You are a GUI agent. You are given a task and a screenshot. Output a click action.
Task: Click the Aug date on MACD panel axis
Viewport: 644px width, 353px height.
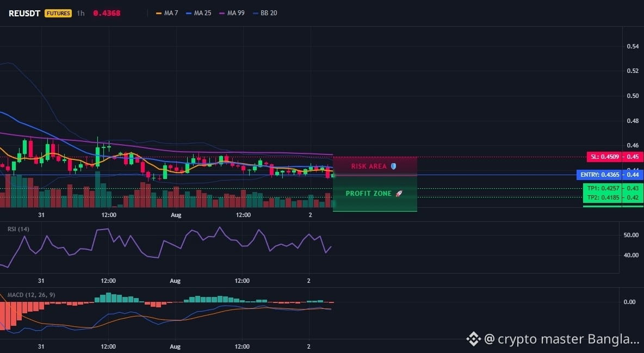(175, 346)
